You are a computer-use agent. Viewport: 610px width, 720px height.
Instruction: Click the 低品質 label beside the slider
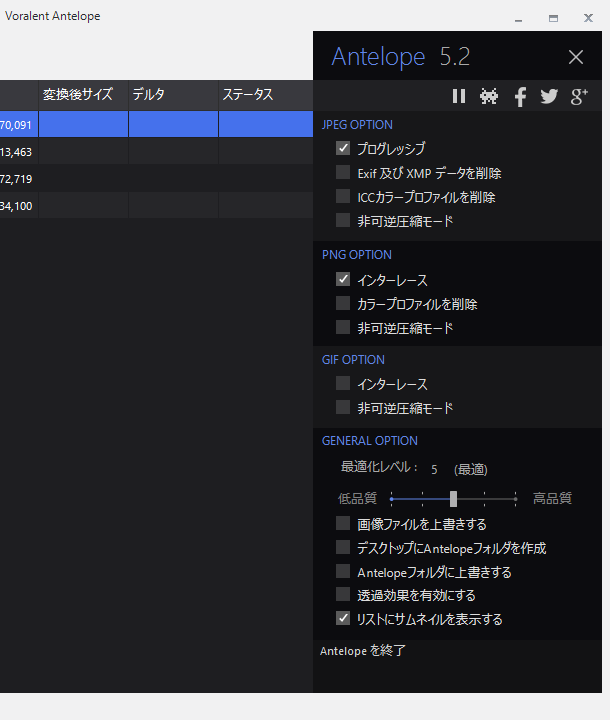pyautogui.click(x=357, y=498)
